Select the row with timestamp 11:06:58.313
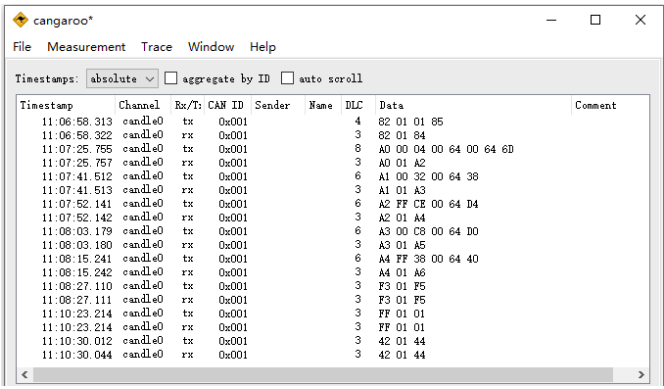This screenshot has width=664, height=389. (333, 122)
